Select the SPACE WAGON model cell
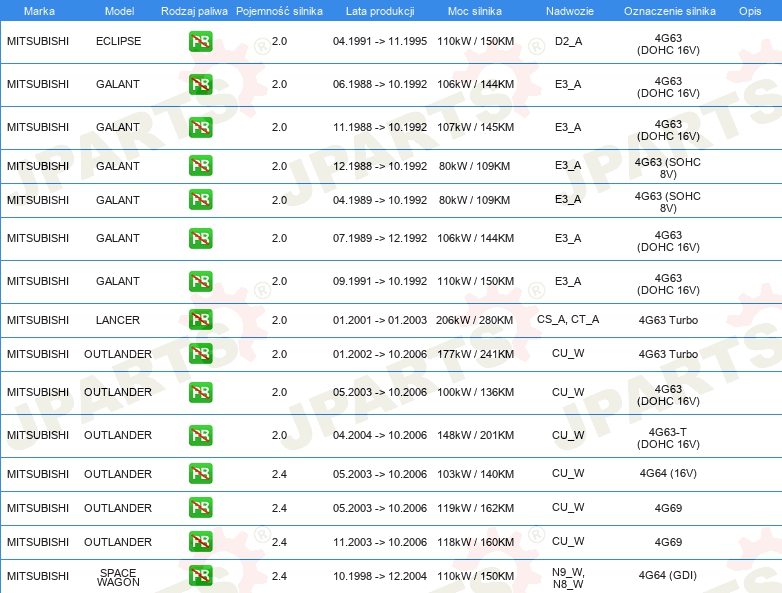 [x=118, y=578]
